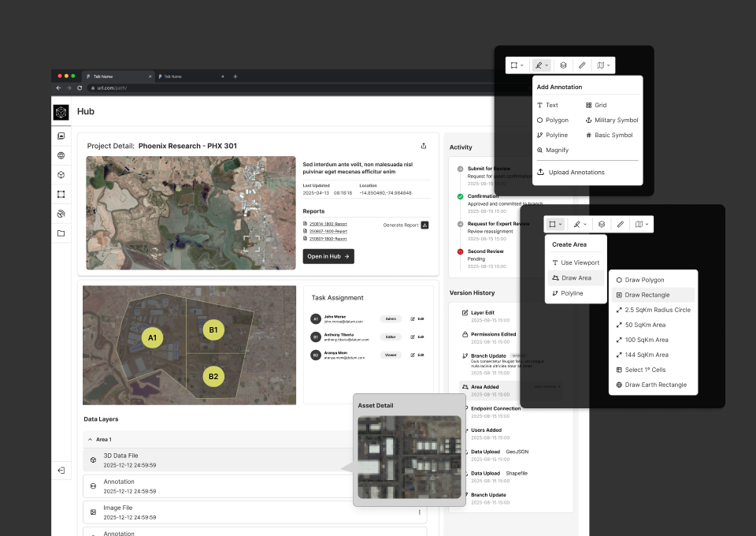Click the A1 marker on the map

coord(152,337)
